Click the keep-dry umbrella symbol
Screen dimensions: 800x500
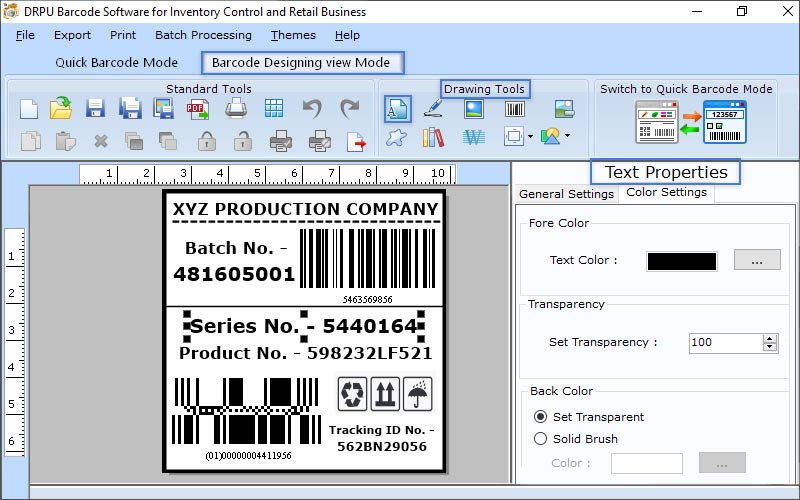tap(417, 393)
